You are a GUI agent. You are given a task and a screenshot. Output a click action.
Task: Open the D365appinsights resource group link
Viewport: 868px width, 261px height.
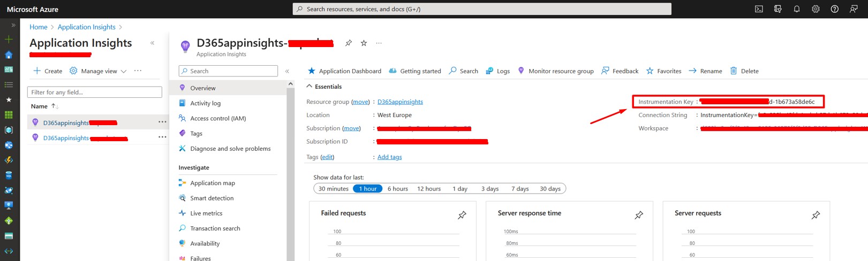400,102
